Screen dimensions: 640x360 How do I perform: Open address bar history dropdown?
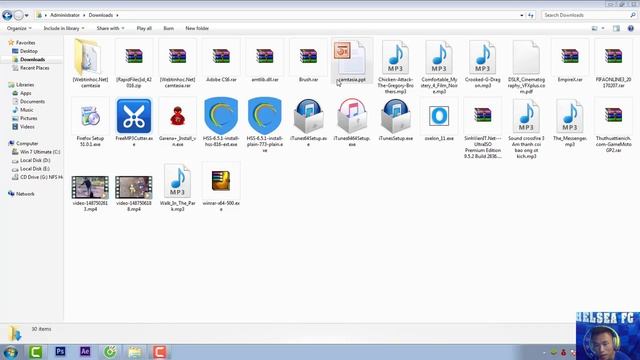(x=522, y=15)
